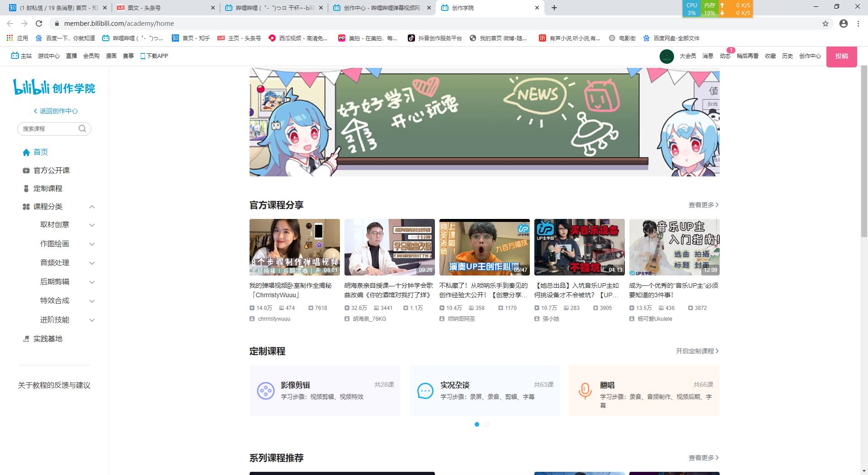Collapse the 课程分类 category section
Viewport: 868px width, 475px height.
(x=92, y=207)
